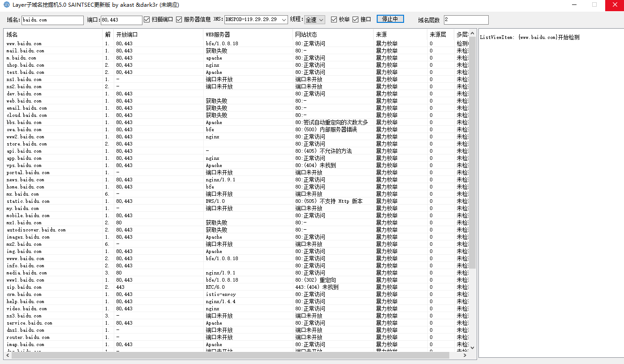624x364 pixels.
Task: Select the news.baidu.com row
Action: [x=237, y=180]
